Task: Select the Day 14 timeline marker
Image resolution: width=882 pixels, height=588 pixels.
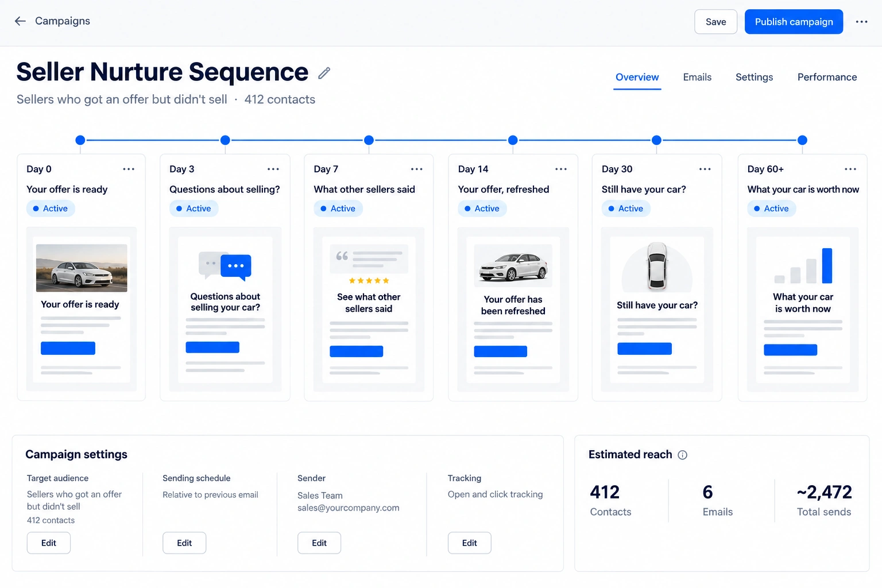Action: point(513,140)
